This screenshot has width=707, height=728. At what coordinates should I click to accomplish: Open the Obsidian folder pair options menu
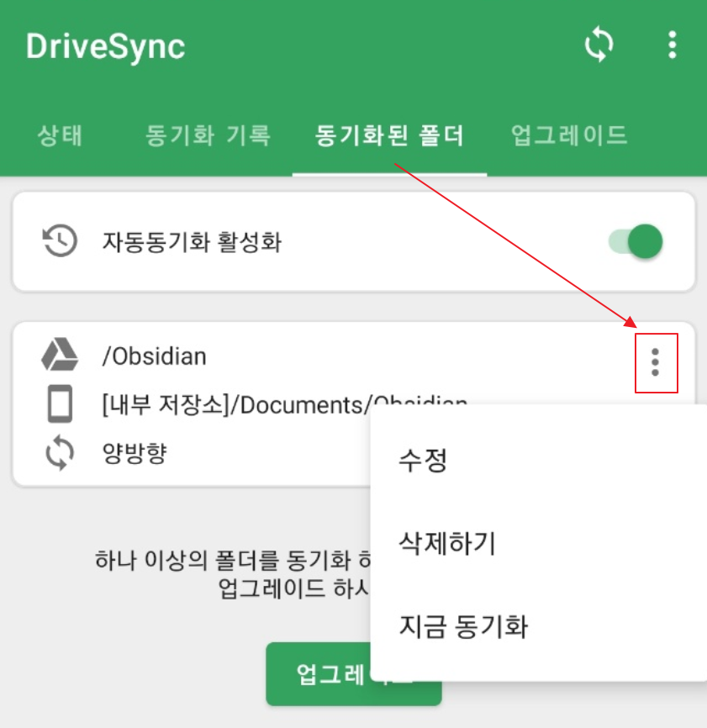[656, 362]
